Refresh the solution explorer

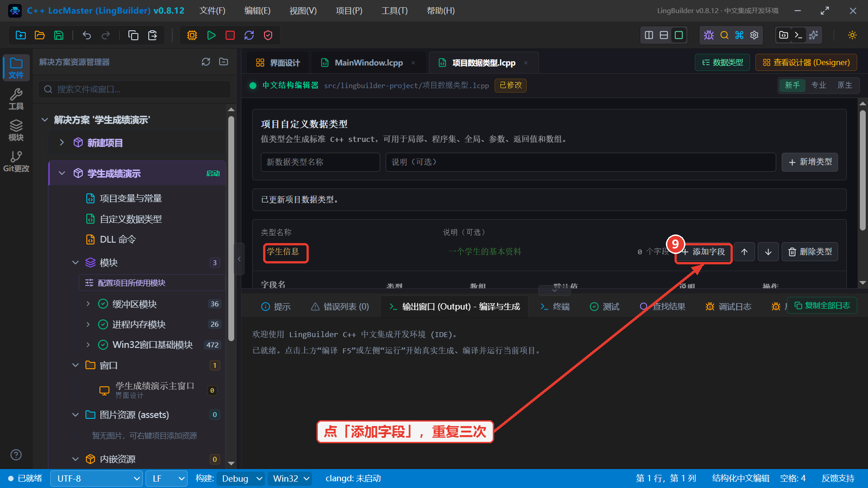[206, 62]
